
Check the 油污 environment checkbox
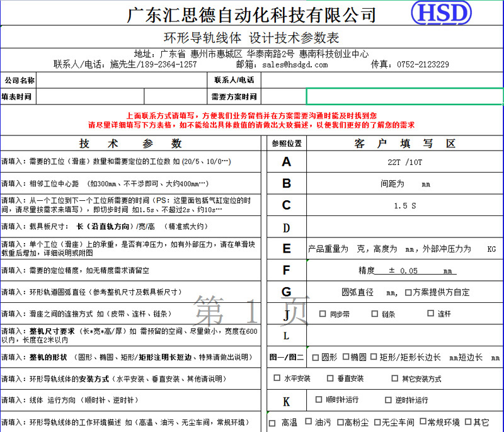[x=308, y=421]
